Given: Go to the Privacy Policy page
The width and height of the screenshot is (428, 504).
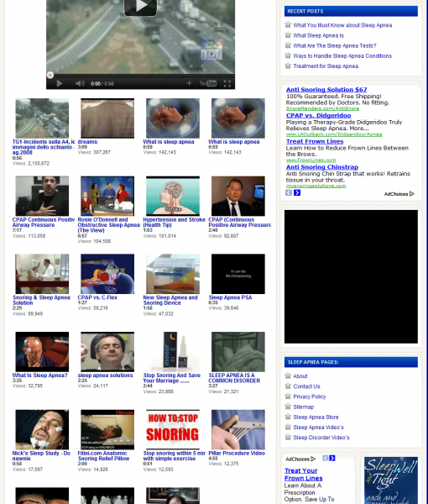Looking at the screenshot, I should pyautogui.click(x=309, y=396).
